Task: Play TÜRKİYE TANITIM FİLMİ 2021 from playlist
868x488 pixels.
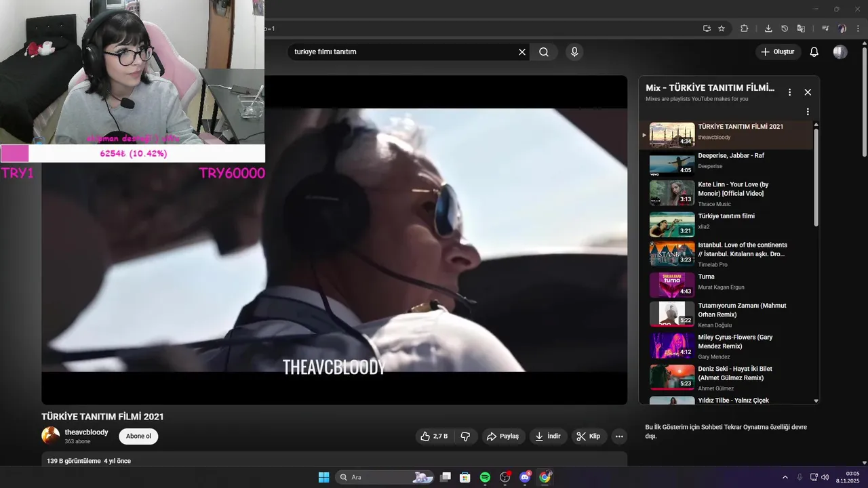Action: click(x=726, y=135)
